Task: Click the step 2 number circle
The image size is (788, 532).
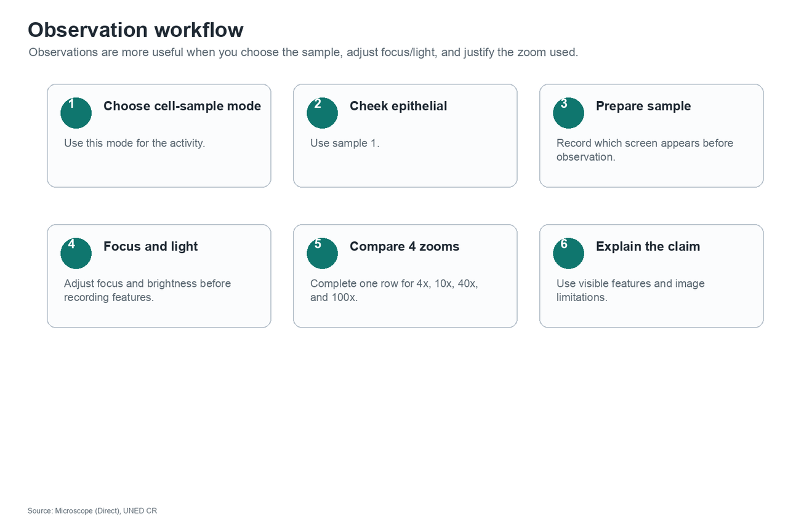Action: point(323,113)
